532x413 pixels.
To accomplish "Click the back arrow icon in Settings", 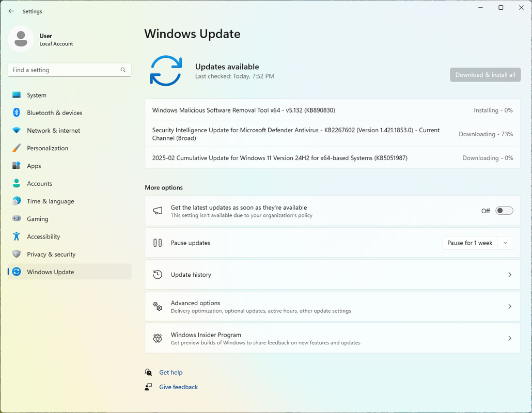I will tap(11, 11).
